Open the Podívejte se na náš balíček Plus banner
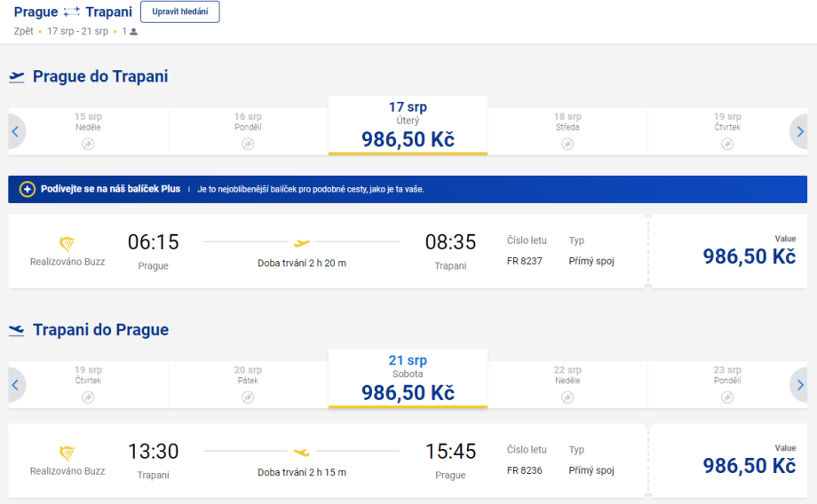 (111, 189)
